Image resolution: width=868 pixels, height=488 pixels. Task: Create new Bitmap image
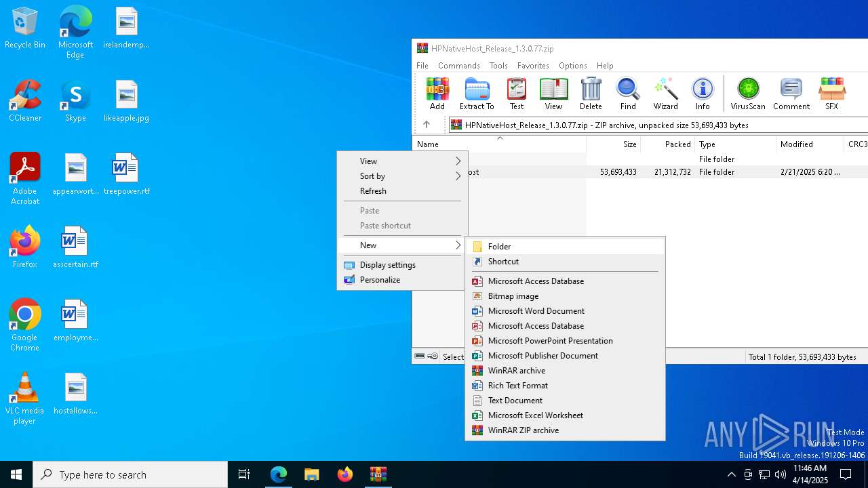coord(565,296)
